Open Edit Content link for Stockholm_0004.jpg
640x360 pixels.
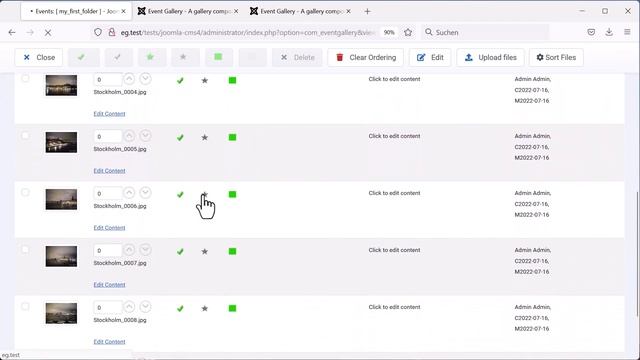109,113
